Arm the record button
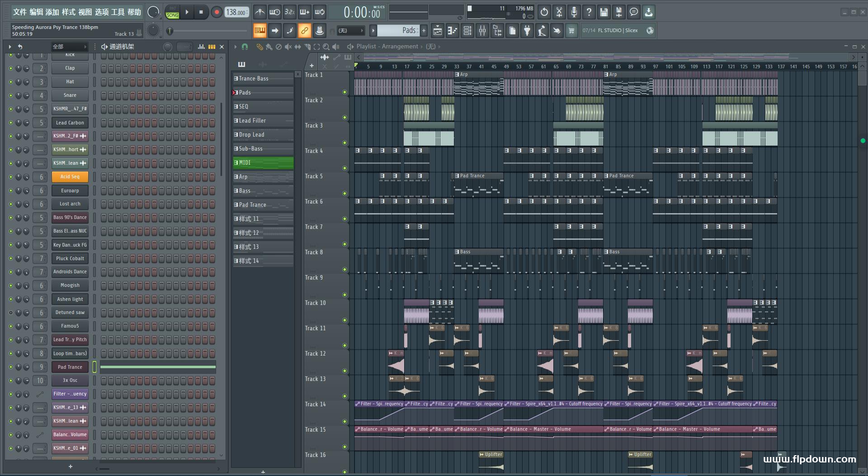 tap(217, 12)
